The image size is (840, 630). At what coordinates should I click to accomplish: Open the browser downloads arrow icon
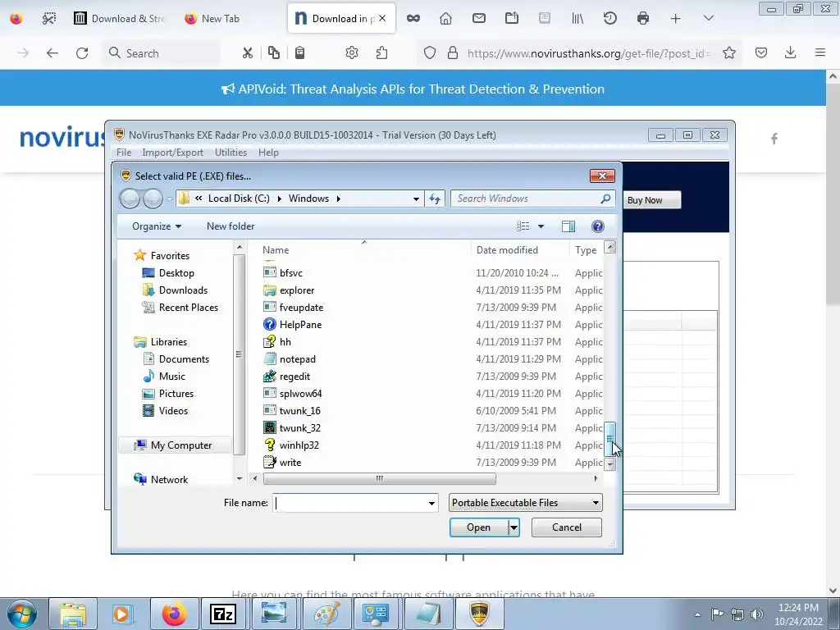point(790,53)
